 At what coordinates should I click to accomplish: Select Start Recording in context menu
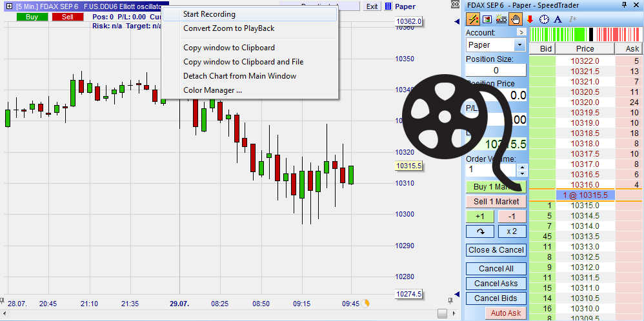click(x=250, y=14)
